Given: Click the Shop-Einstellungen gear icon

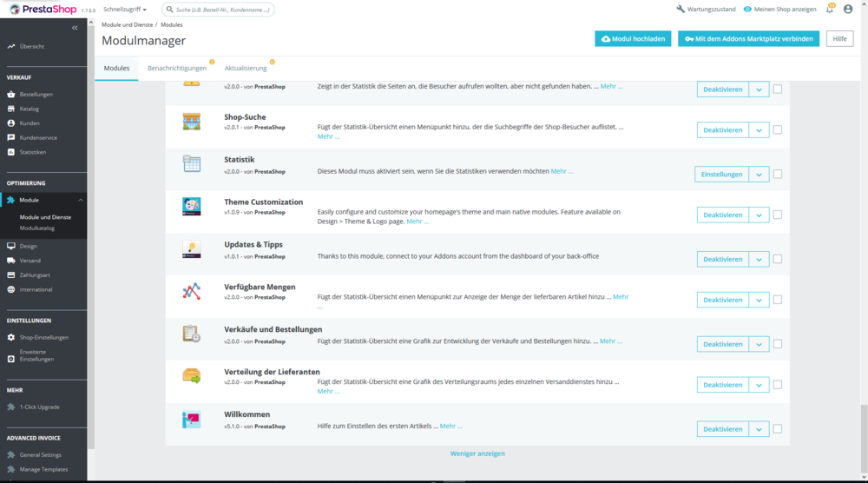Looking at the screenshot, I should 11,337.
